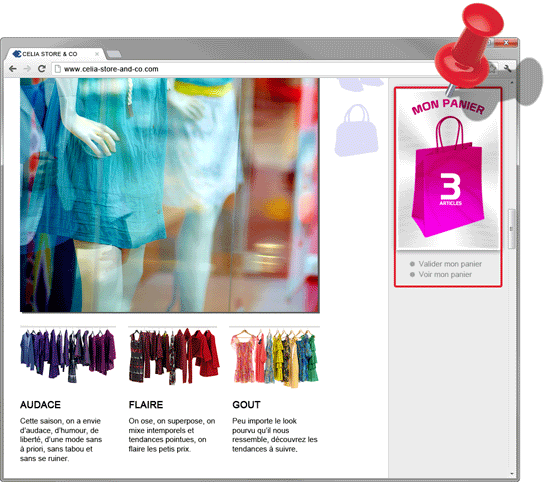Screen dimensions: 547x482
Task: Select the bullet beside Voir mon panier
Action: pos(412,274)
